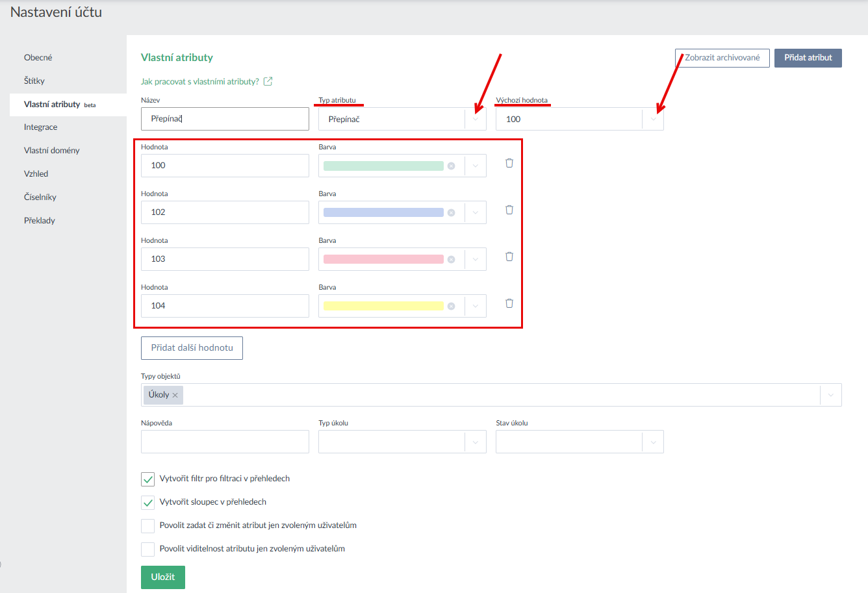
Task: Clear the pink color of value 103
Action: 451,260
